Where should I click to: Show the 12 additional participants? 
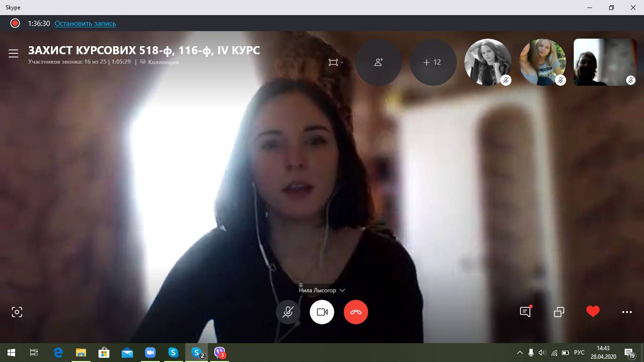pos(432,62)
